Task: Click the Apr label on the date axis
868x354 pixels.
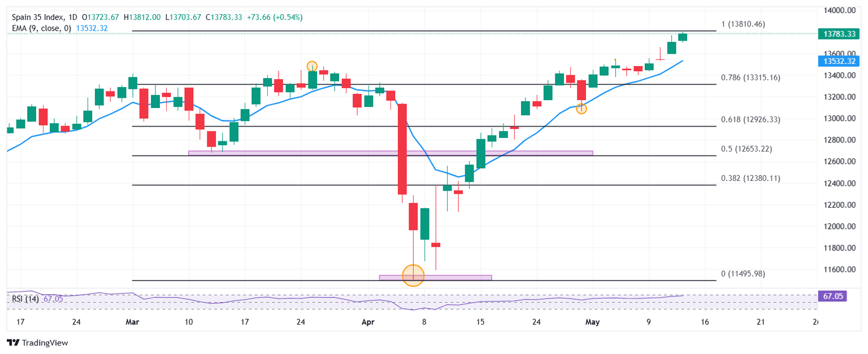Action: 367,322
